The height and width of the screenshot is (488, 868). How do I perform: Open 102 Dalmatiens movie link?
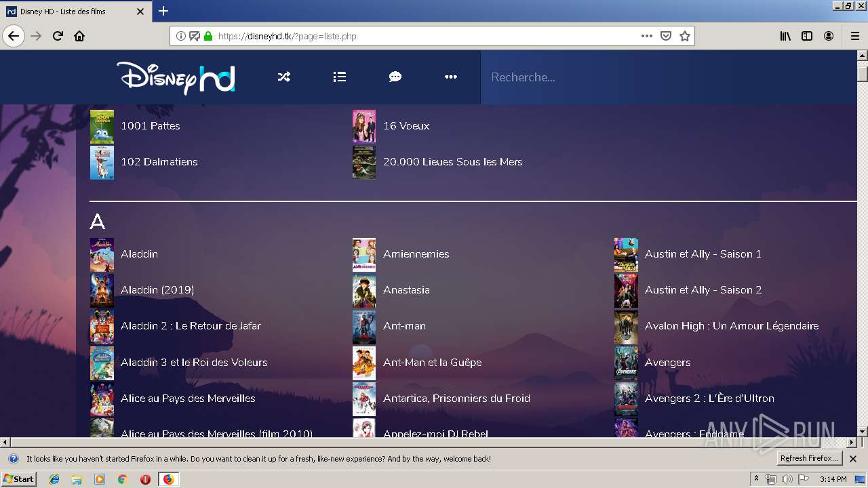(x=159, y=161)
